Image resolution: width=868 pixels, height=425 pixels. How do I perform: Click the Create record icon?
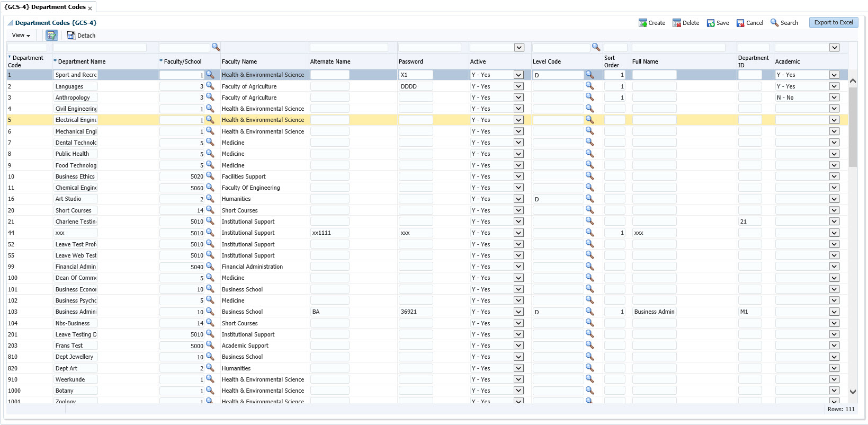642,23
